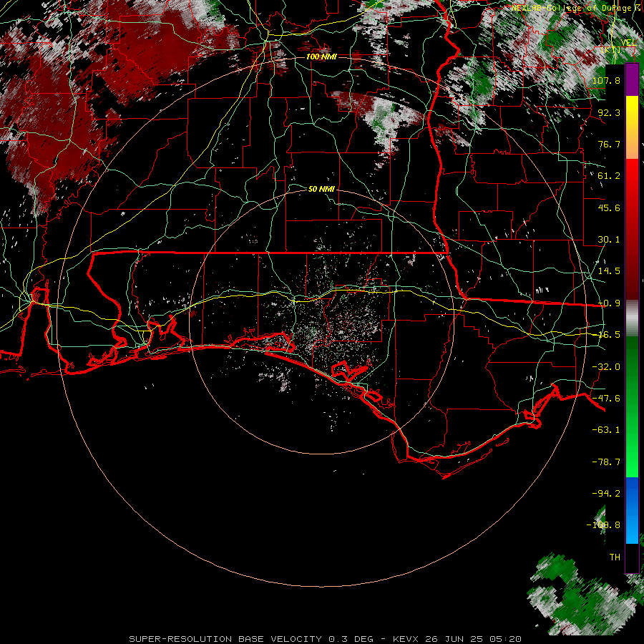The height and width of the screenshot is (644, 644).
Task: Click the lowest negative value on the scale
Action: [x=604, y=525]
